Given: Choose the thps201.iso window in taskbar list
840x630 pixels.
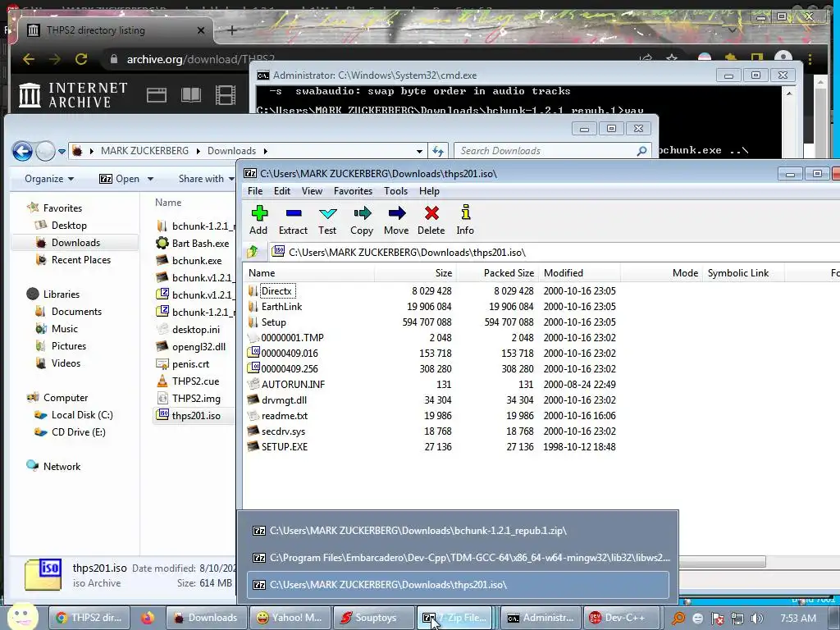Looking at the screenshot, I should pyautogui.click(x=458, y=584).
